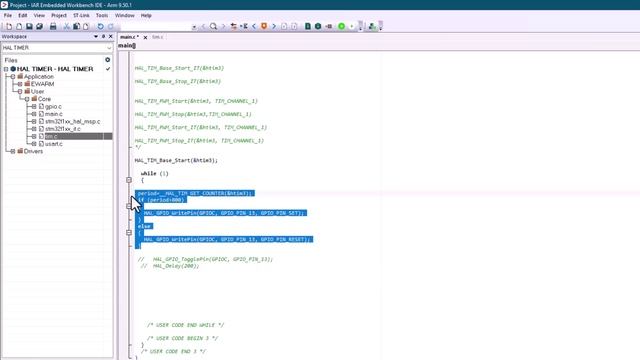
Task: Select usart.c in the workspace tree
Action: pyautogui.click(x=54, y=144)
